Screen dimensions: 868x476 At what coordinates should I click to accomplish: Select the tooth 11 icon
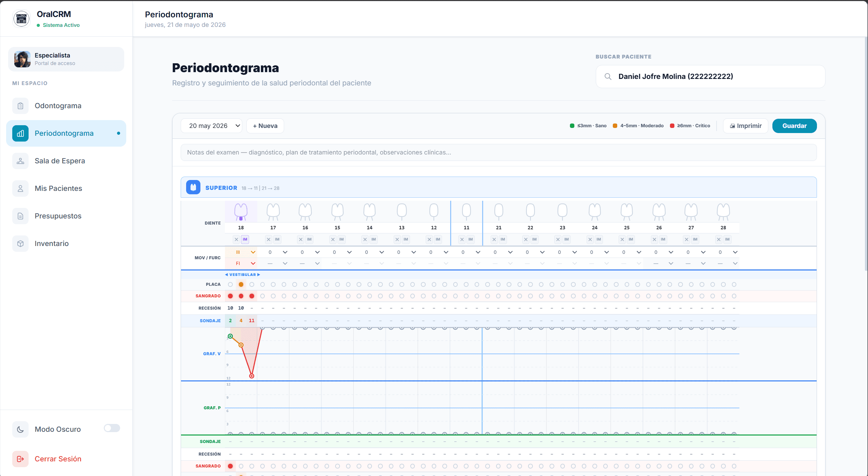point(466,212)
